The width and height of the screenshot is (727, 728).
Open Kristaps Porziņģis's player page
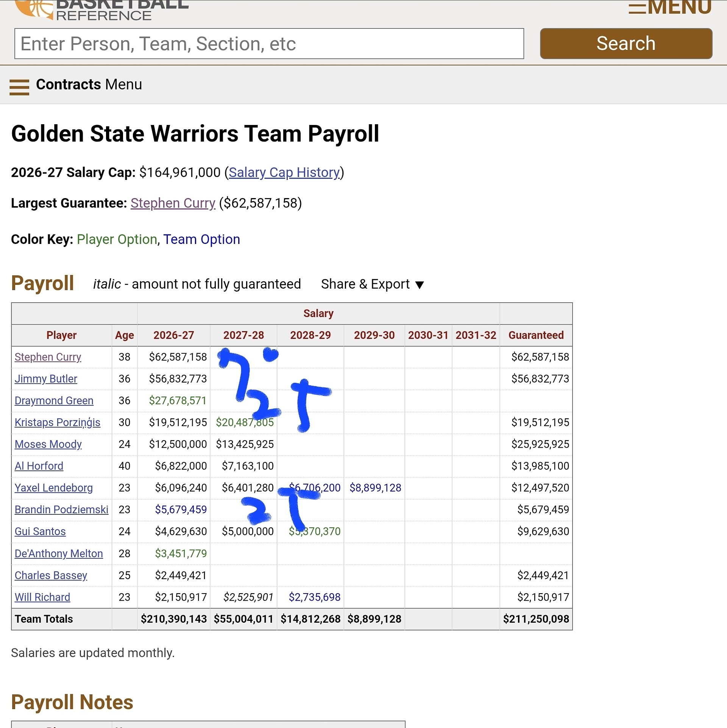pos(58,422)
